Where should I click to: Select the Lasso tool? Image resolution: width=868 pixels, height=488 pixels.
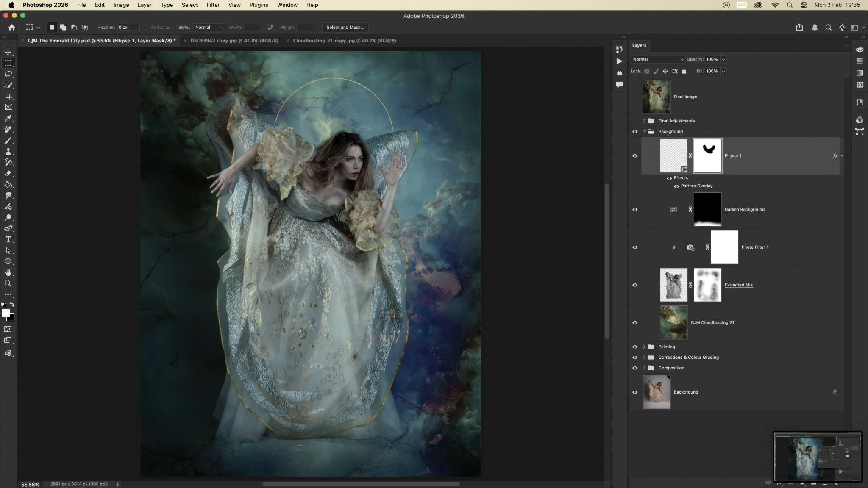click(x=8, y=74)
